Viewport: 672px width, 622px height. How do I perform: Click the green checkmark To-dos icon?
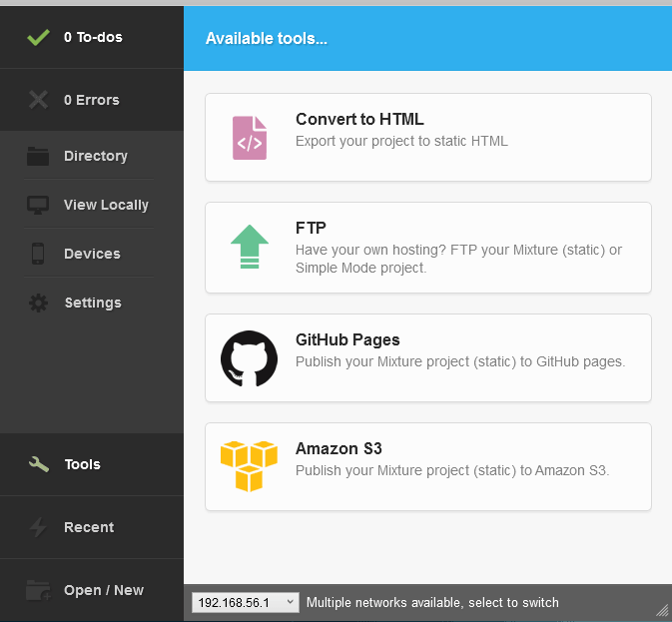coord(38,37)
